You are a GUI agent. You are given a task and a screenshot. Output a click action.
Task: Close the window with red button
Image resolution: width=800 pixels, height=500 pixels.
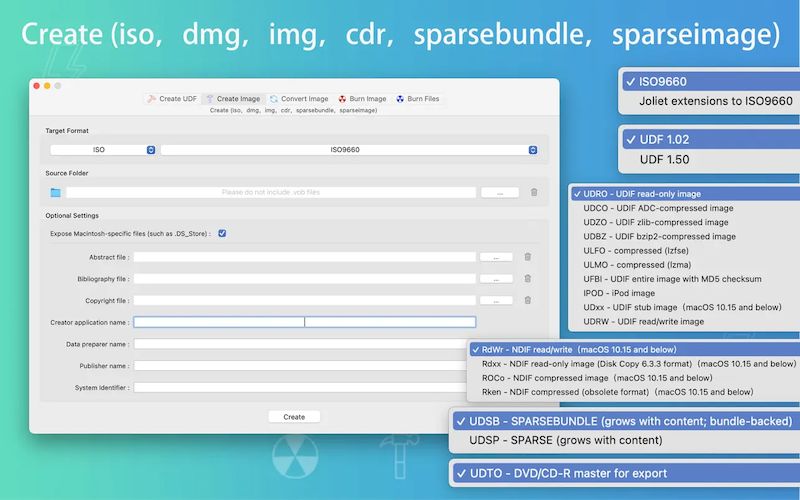[36, 86]
